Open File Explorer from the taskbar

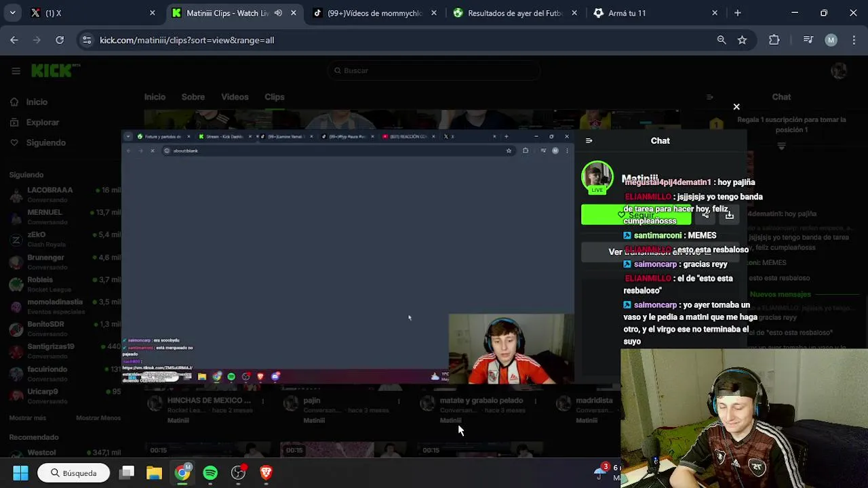pyautogui.click(x=154, y=472)
